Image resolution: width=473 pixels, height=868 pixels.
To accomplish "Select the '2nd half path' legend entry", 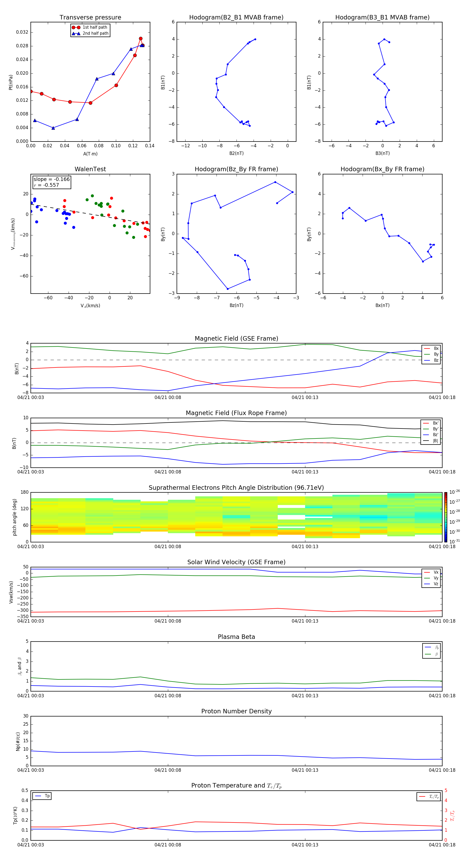I will 90,33.
